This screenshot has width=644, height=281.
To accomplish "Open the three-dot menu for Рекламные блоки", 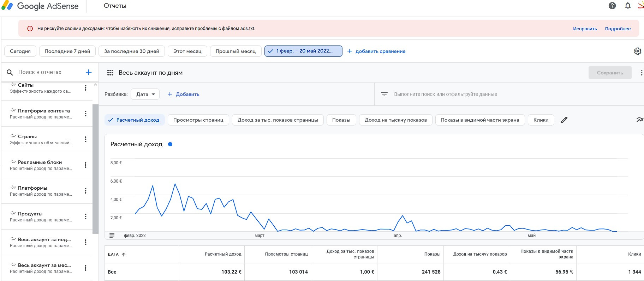I will coord(85,165).
